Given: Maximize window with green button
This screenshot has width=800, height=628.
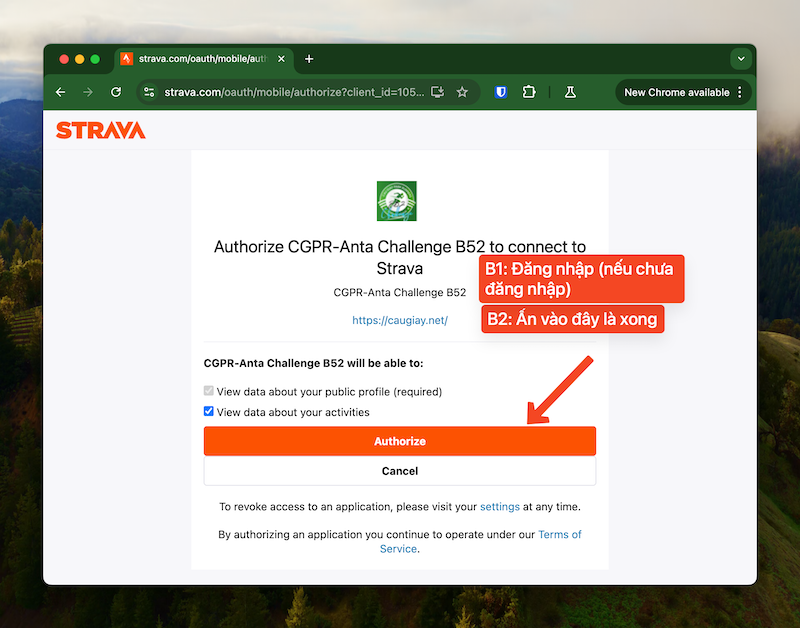Looking at the screenshot, I should (x=95, y=59).
